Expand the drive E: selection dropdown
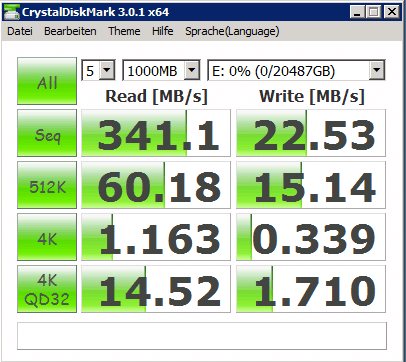The image size is (406, 362). 377,70
